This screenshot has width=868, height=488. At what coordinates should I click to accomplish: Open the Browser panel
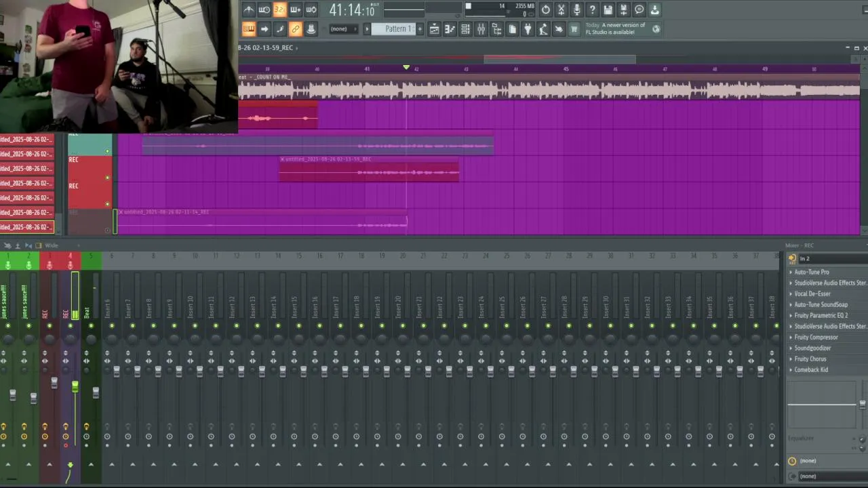(496, 29)
